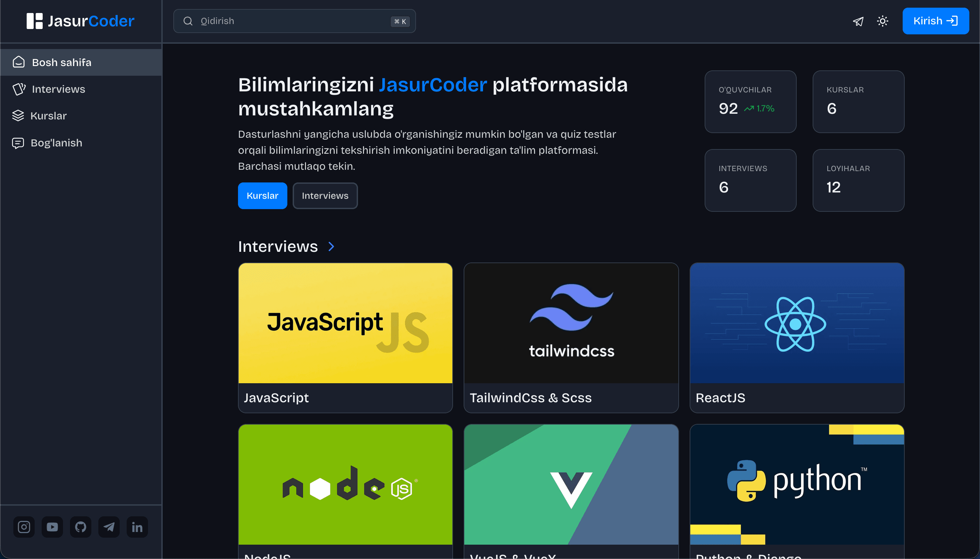This screenshot has width=980, height=559.
Task: Click the INTERVIEWS stat card
Action: (751, 180)
